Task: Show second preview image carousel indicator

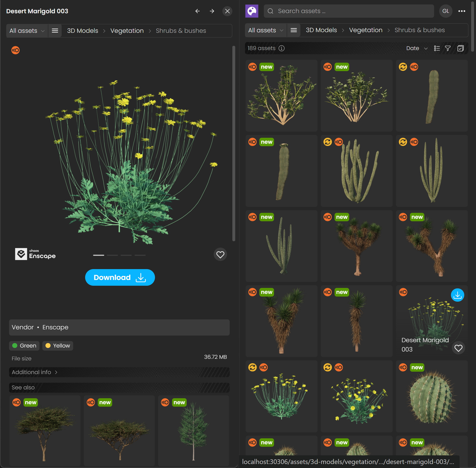Action: pyautogui.click(x=112, y=255)
